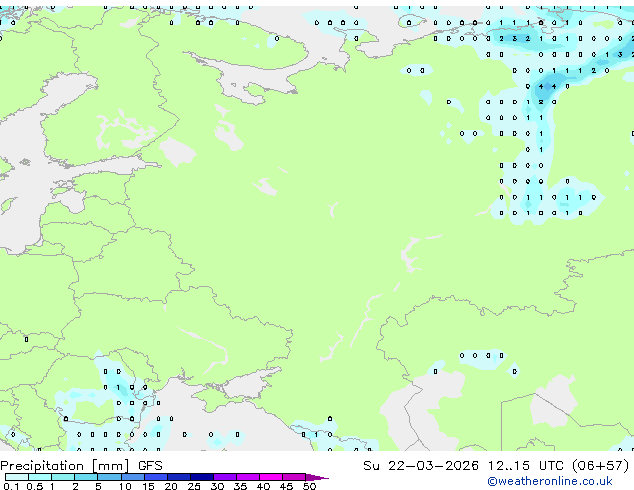This screenshot has height=490, width=634.
Task: Click the '12..15 UTC' time label
Action: [x=525, y=466]
